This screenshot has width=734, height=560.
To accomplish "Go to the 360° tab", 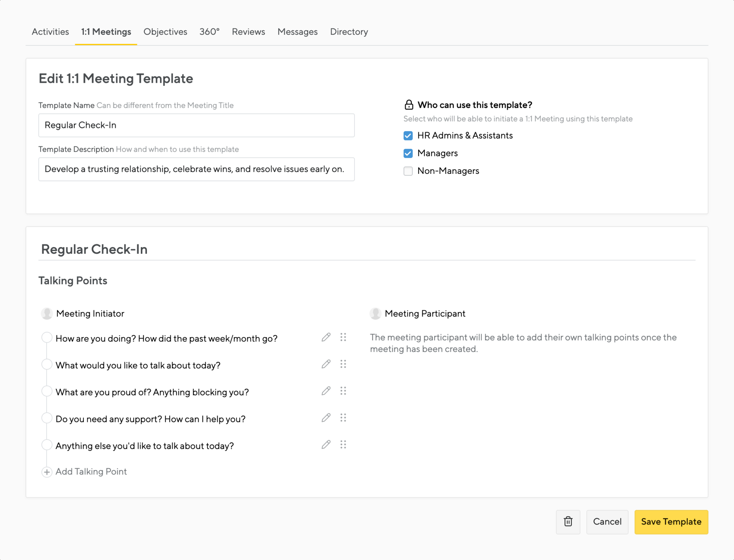I will pyautogui.click(x=209, y=32).
